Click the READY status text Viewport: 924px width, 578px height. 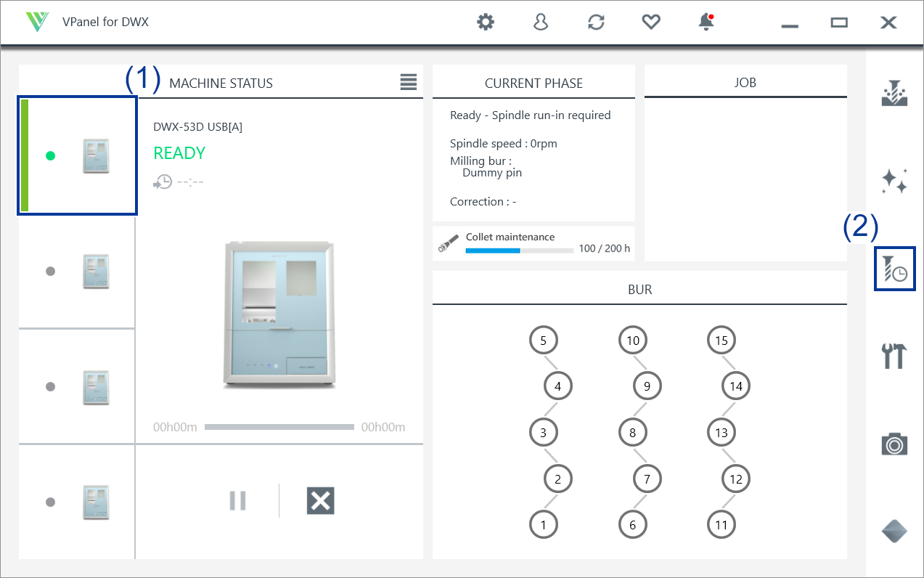coord(179,153)
